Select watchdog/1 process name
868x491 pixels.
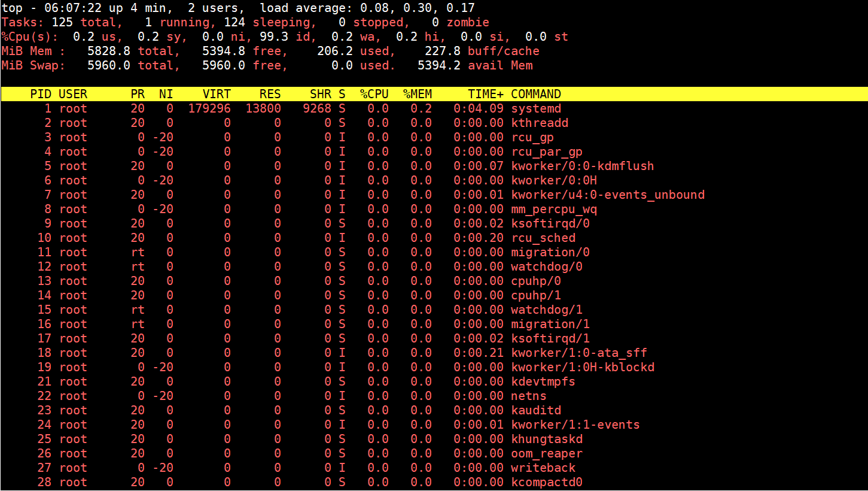tap(547, 310)
